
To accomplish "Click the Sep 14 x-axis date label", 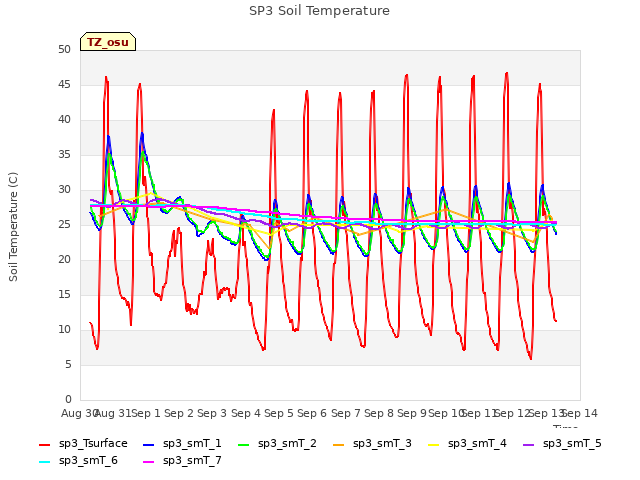I will click(x=580, y=413).
